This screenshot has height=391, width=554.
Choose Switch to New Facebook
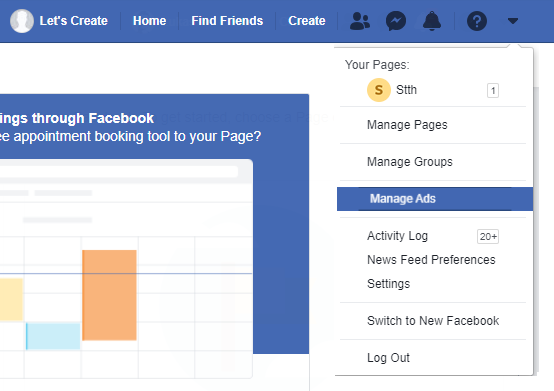(433, 321)
